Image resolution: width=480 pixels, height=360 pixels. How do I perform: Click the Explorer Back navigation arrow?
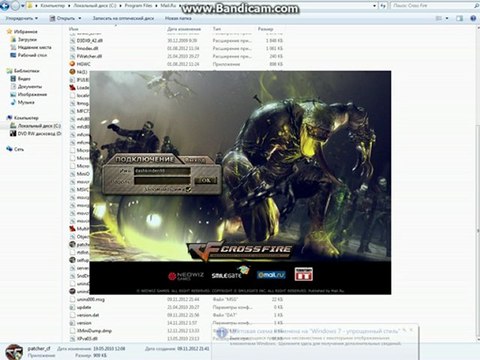tap(4, 6)
